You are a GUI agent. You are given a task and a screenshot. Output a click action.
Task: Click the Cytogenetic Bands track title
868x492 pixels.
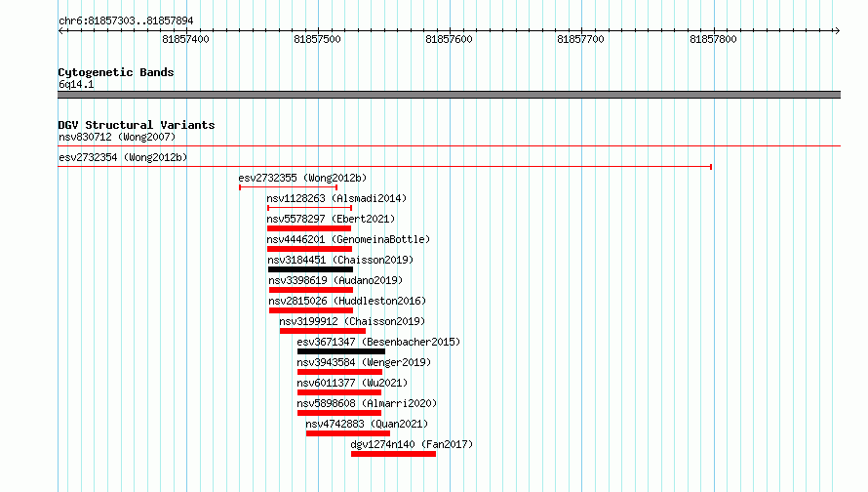pyautogui.click(x=116, y=72)
